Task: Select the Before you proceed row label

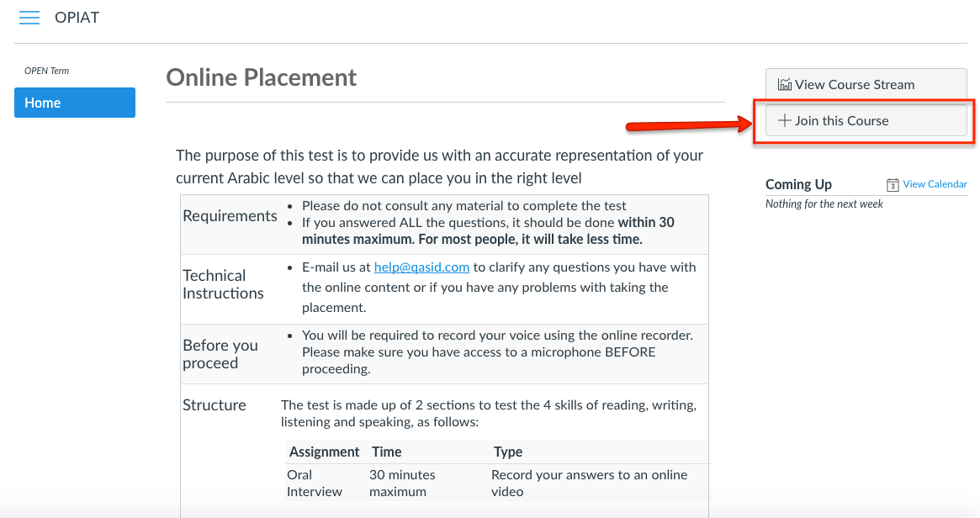Action: pos(220,354)
